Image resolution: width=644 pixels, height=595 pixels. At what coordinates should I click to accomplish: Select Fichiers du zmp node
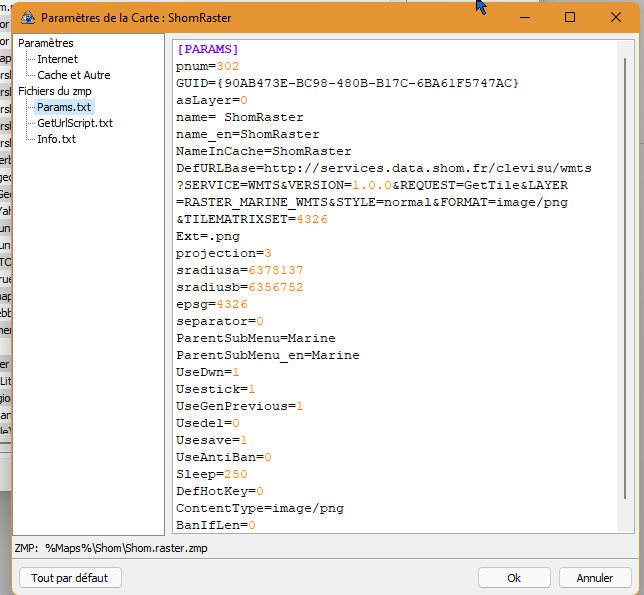tap(55, 91)
